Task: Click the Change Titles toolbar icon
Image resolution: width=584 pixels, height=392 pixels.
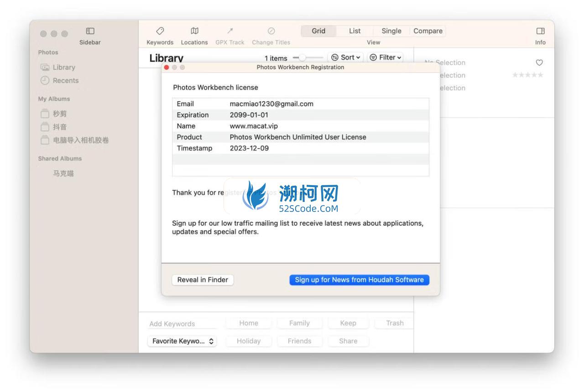Action: [x=271, y=31]
